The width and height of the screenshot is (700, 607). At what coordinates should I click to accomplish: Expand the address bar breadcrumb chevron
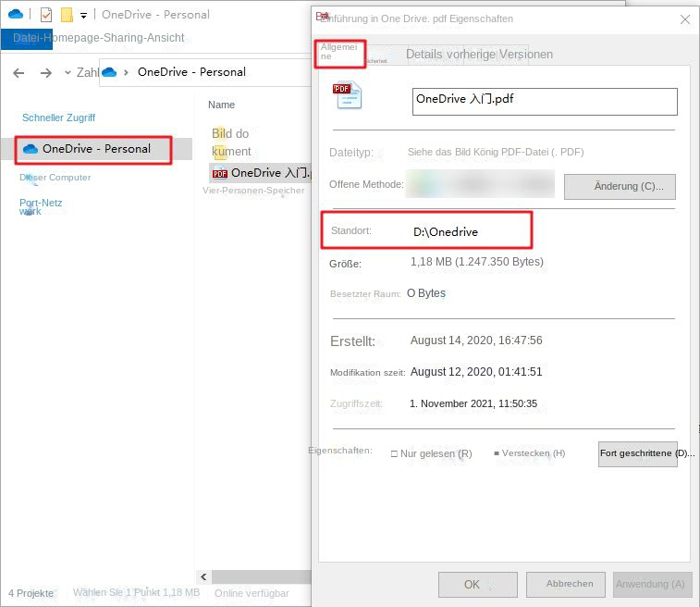[x=127, y=72]
